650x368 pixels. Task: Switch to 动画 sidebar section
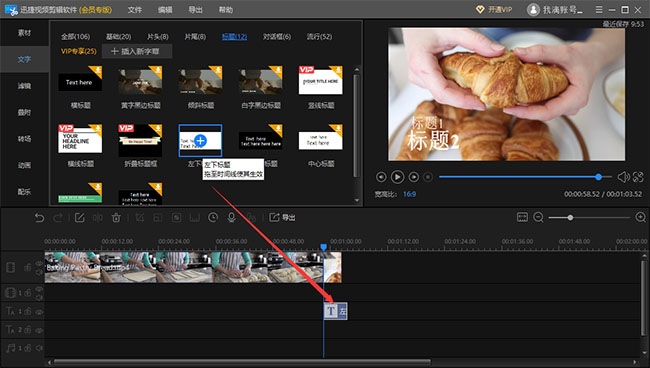24,165
